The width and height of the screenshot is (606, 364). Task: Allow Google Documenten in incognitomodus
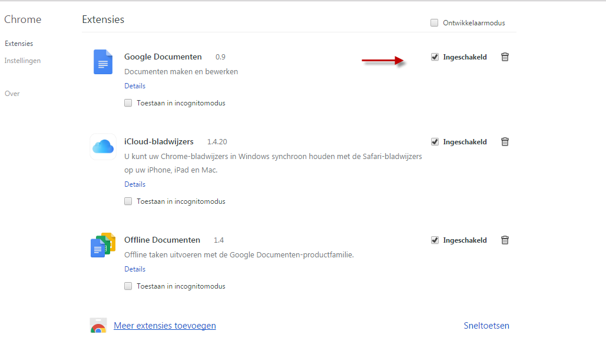coord(128,103)
